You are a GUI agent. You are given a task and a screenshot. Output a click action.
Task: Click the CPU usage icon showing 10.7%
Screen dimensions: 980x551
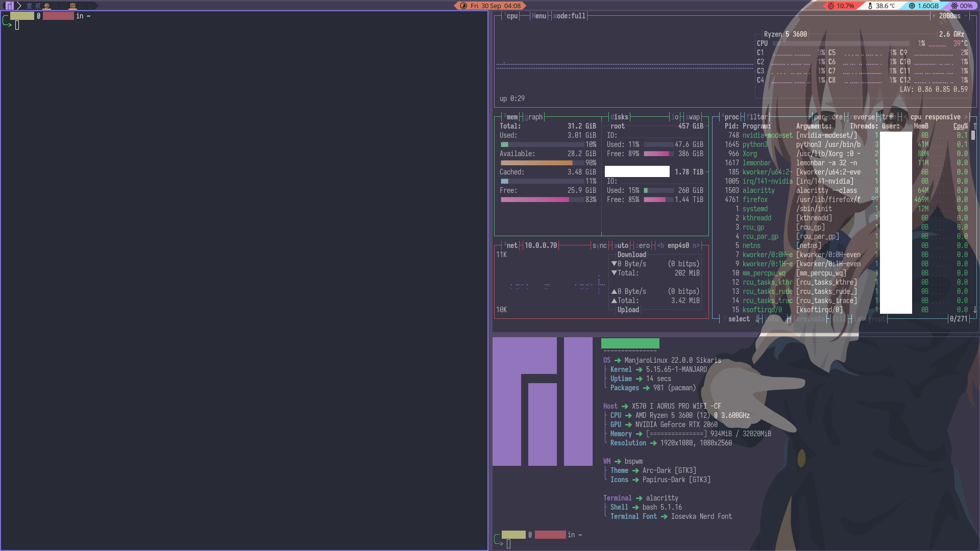coord(831,6)
